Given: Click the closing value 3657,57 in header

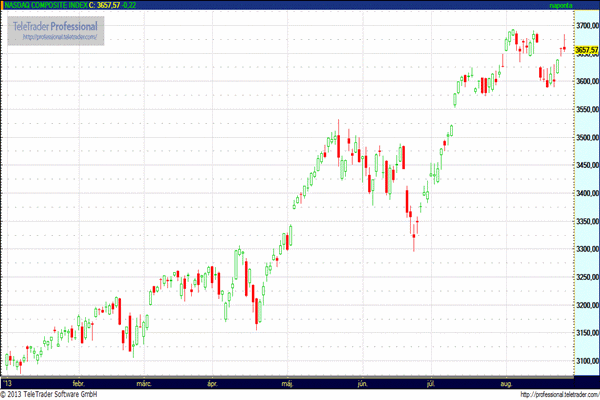Looking at the screenshot, I should tap(107, 5).
